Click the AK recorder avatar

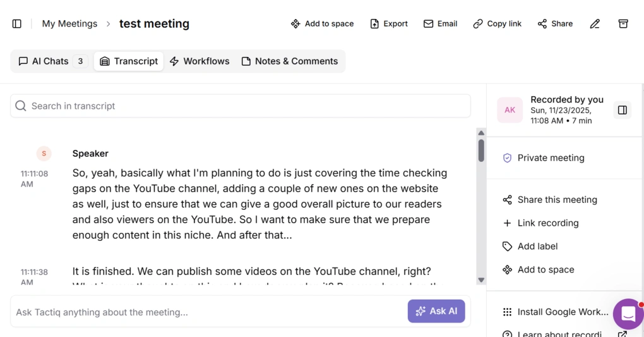click(x=510, y=110)
